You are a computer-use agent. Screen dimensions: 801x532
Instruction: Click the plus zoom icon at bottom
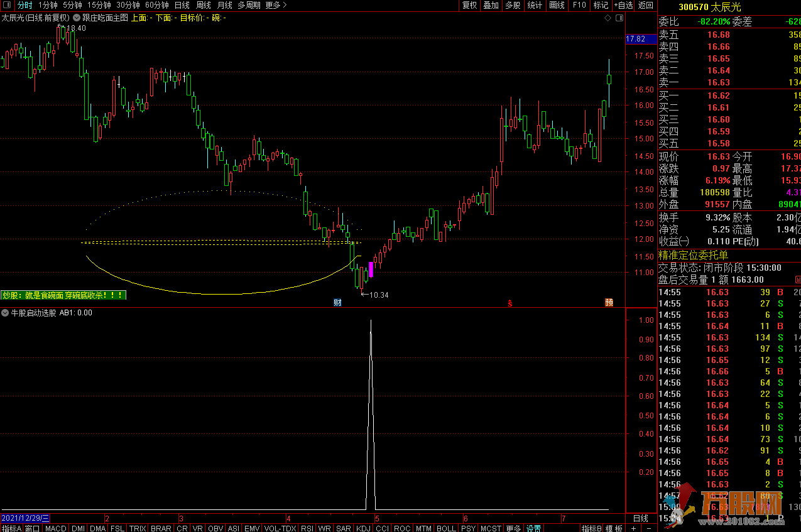[633, 529]
